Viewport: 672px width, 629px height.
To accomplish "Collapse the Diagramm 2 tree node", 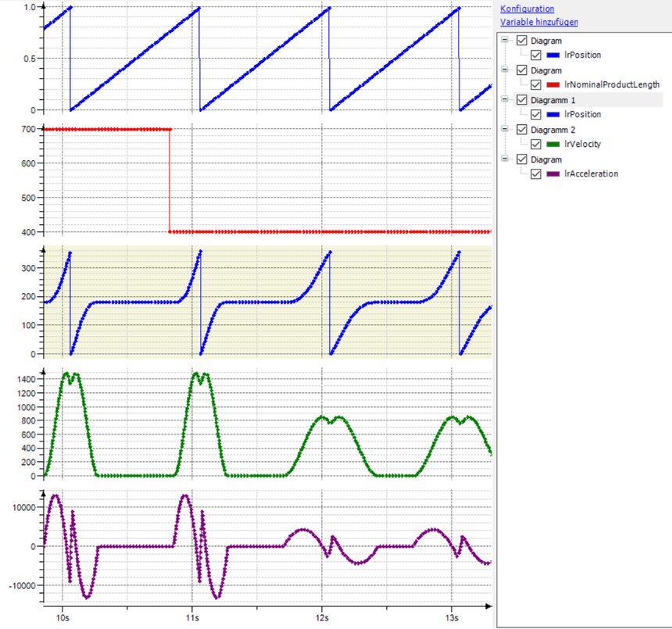I will (x=506, y=130).
